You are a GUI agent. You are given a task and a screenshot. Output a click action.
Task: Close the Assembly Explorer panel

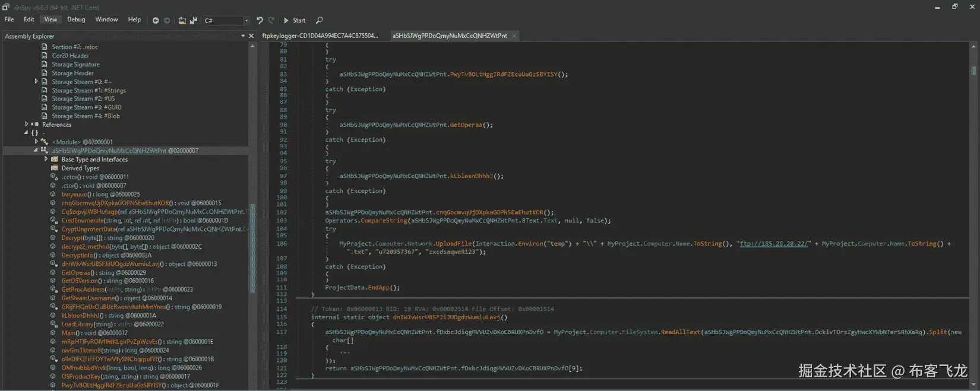(251, 36)
